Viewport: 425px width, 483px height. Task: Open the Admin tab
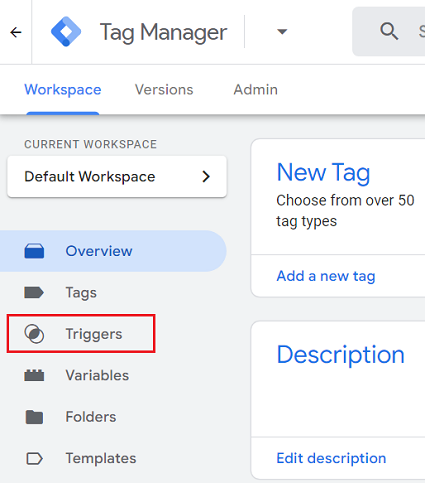coord(256,90)
